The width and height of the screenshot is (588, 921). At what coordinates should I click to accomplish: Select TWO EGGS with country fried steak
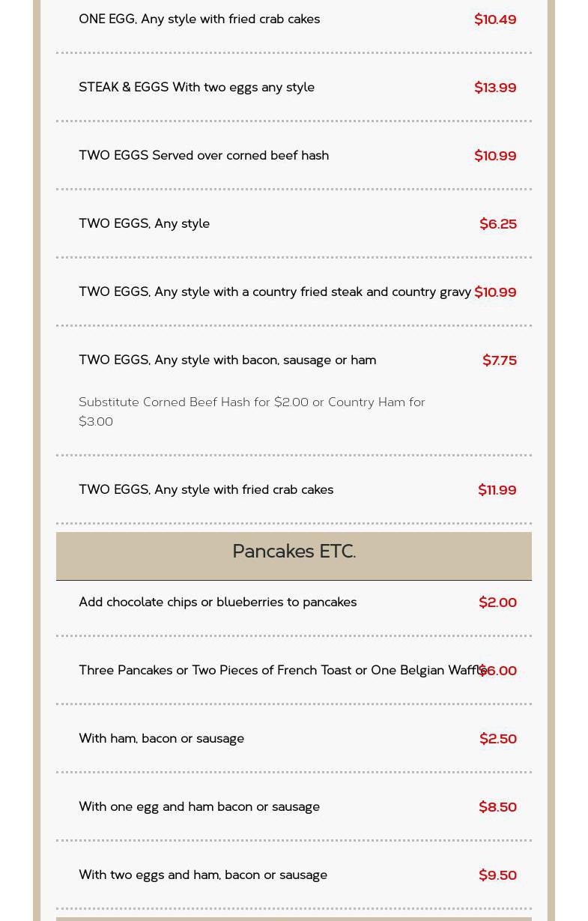click(x=275, y=292)
